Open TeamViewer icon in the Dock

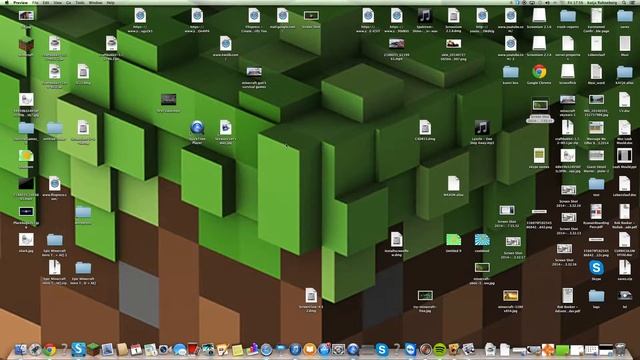click(x=411, y=350)
